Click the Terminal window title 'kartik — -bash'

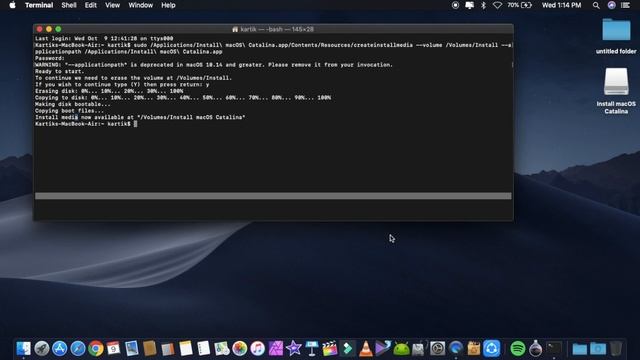tap(273, 29)
